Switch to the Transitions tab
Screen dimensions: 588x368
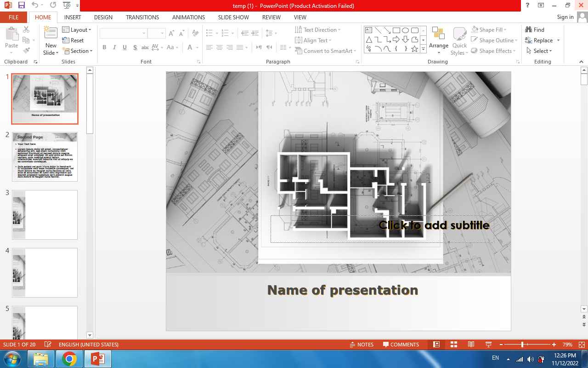(x=142, y=17)
